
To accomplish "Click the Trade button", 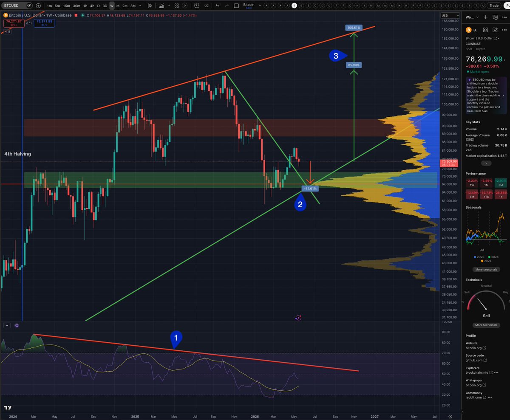I will coord(493,6).
